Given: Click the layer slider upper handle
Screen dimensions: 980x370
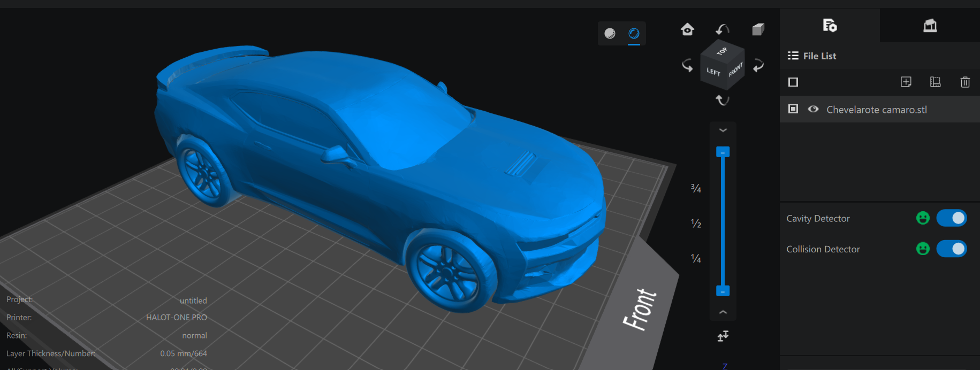Looking at the screenshot, I should click(723, 152).
